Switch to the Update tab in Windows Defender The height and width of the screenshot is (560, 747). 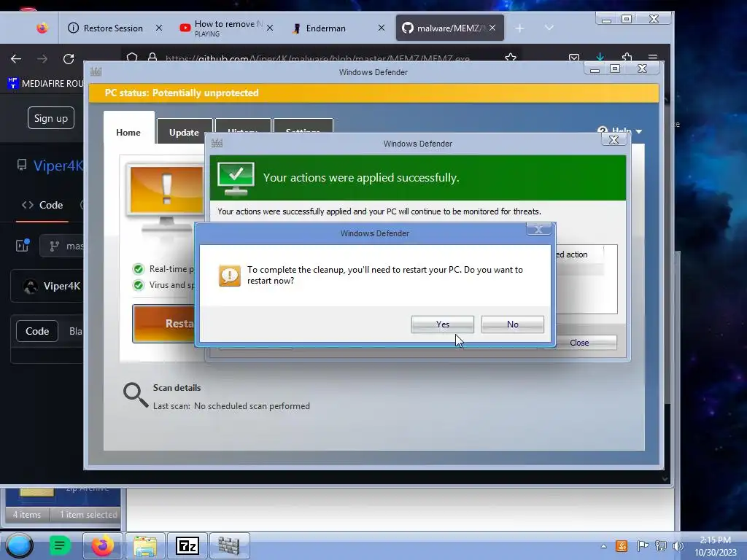click(x=184, y=133)
